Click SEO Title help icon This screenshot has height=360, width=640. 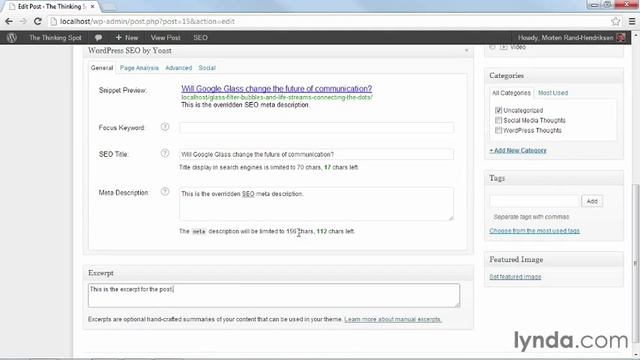pyautogui.click(x=165, y=153)
